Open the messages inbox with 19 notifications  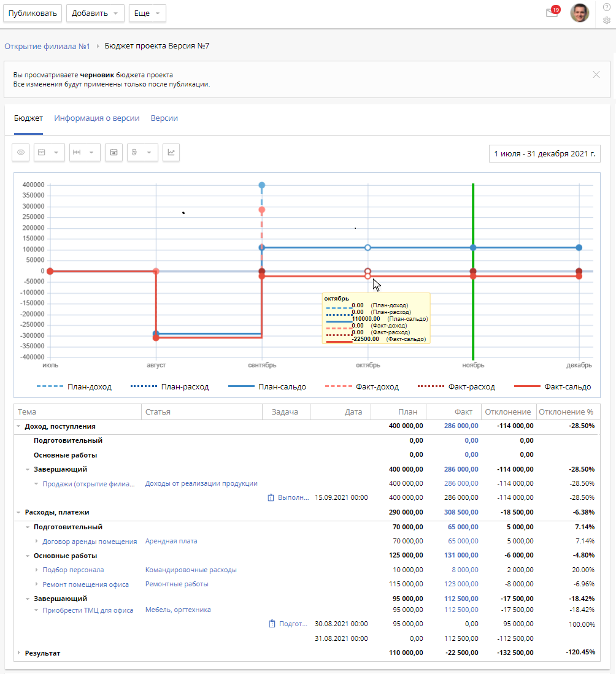tap(552, 13)
